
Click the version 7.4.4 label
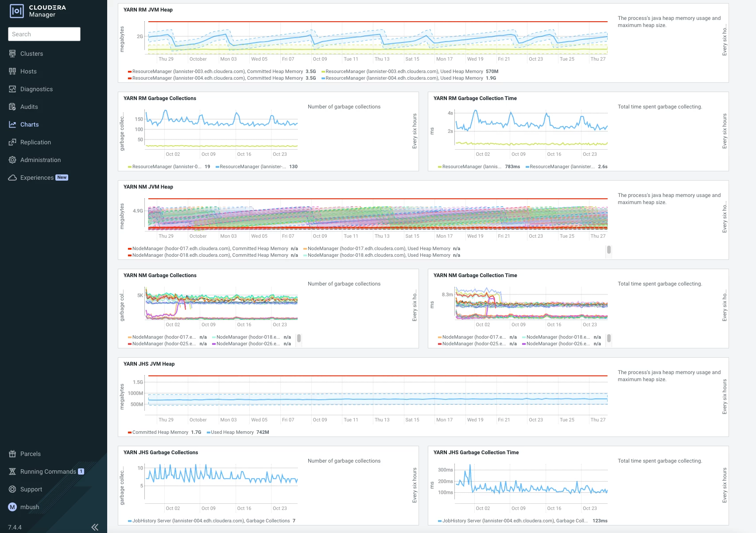pyautogui.click(x=15, y=527)
